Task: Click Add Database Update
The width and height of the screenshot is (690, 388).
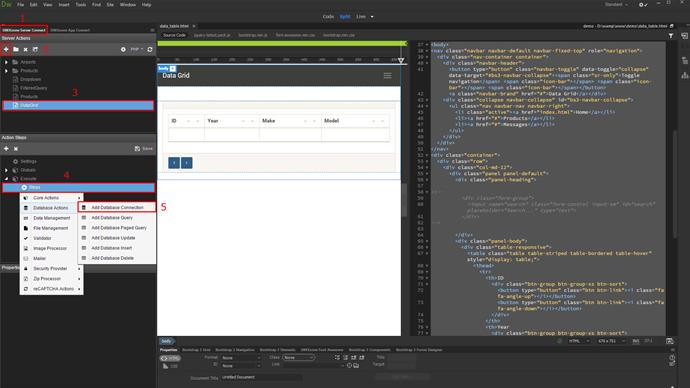Action: pos(117,238)
